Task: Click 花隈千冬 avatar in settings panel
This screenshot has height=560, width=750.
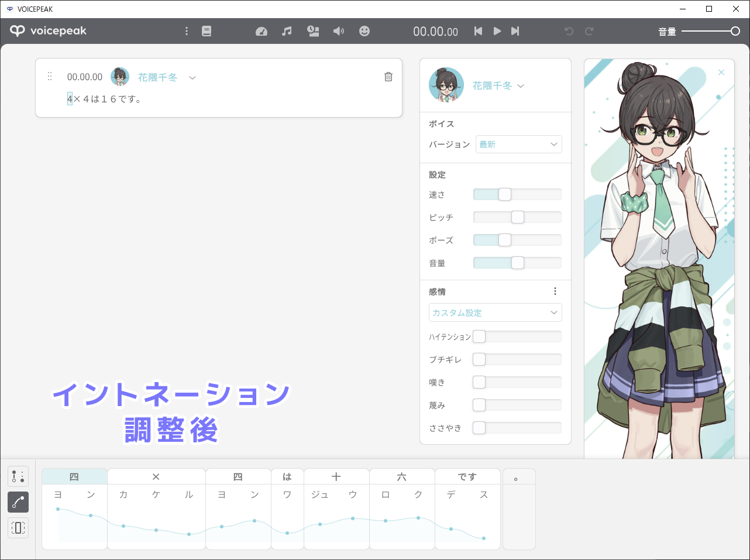Action: coord(446,85)
